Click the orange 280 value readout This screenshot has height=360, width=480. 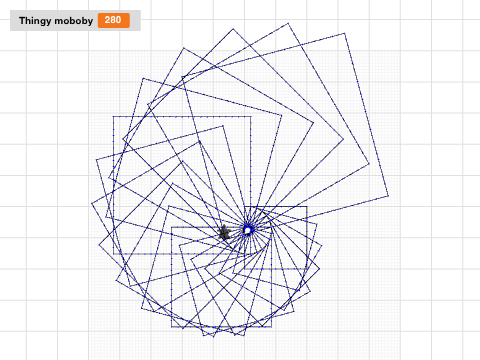114,20
